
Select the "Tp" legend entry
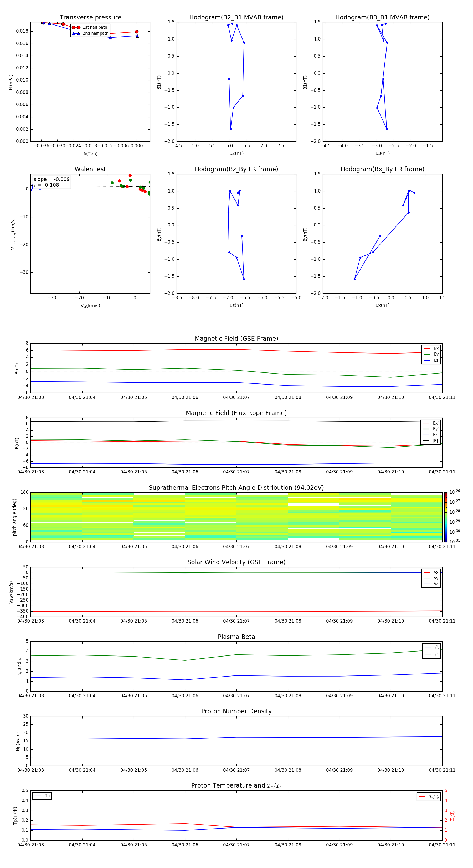click(x=42, y=796)
